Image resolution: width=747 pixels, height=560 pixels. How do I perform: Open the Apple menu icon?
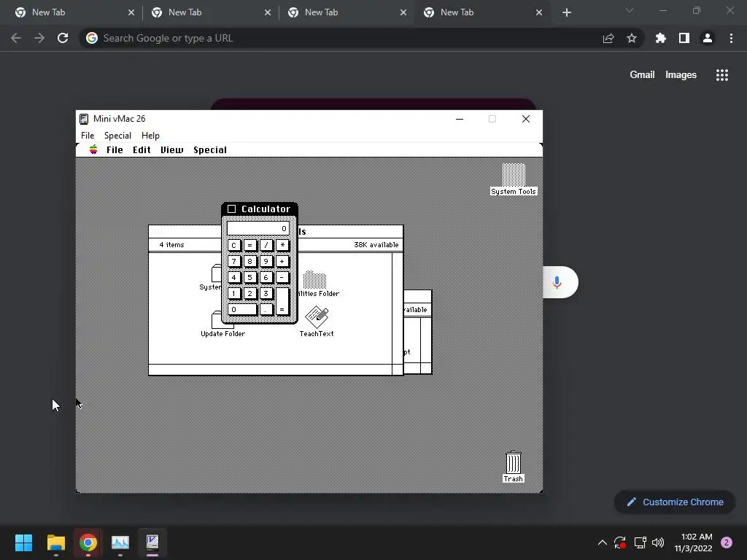click(x=93, y=149)
